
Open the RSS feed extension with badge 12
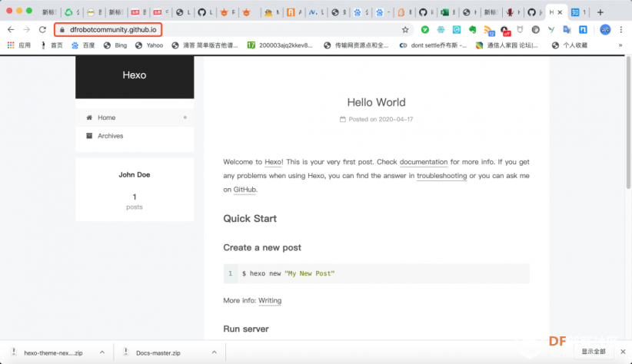coord(488,30)
